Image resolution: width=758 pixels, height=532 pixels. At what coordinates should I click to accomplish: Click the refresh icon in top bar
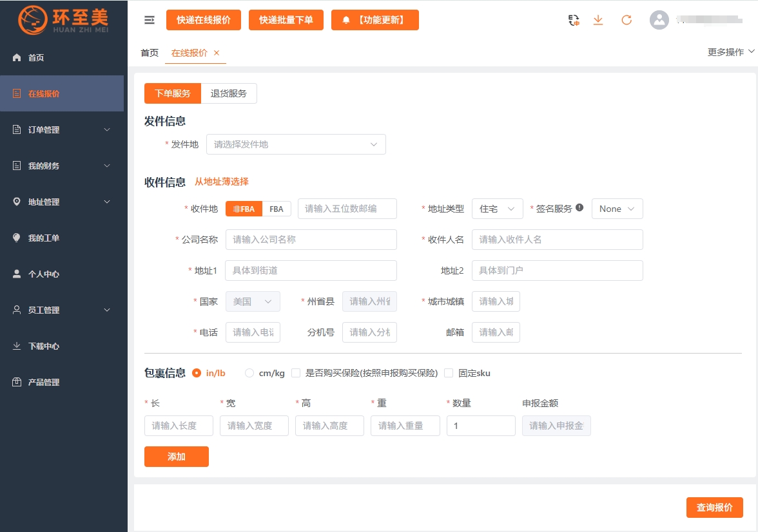coord(627,20)
